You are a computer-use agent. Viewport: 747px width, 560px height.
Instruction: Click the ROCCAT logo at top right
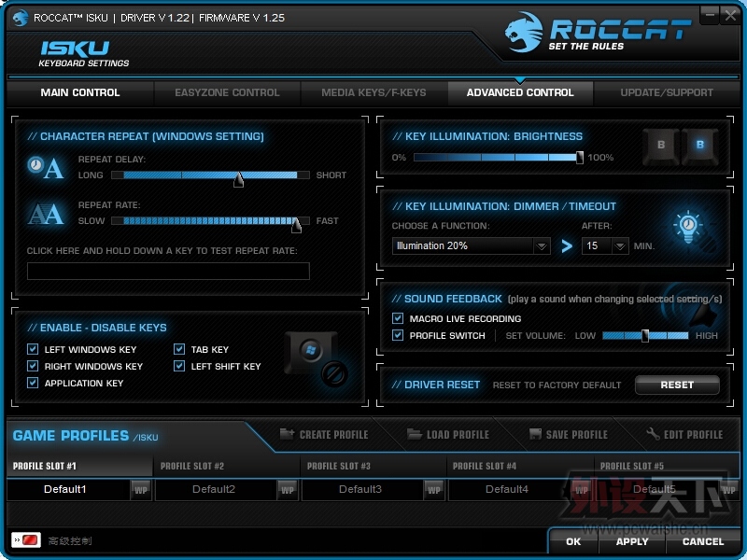(x=598, y=32)
